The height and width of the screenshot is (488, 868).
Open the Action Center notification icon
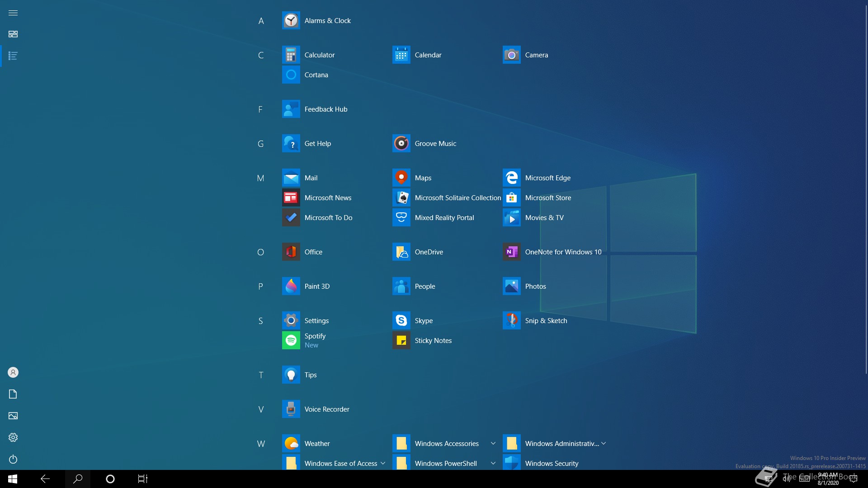tap(854, 479)
